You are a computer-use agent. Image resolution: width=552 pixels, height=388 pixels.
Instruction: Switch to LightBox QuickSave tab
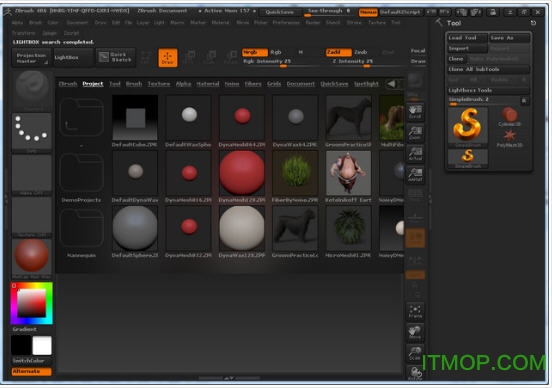pyautogui.click(x=334, y=84)
